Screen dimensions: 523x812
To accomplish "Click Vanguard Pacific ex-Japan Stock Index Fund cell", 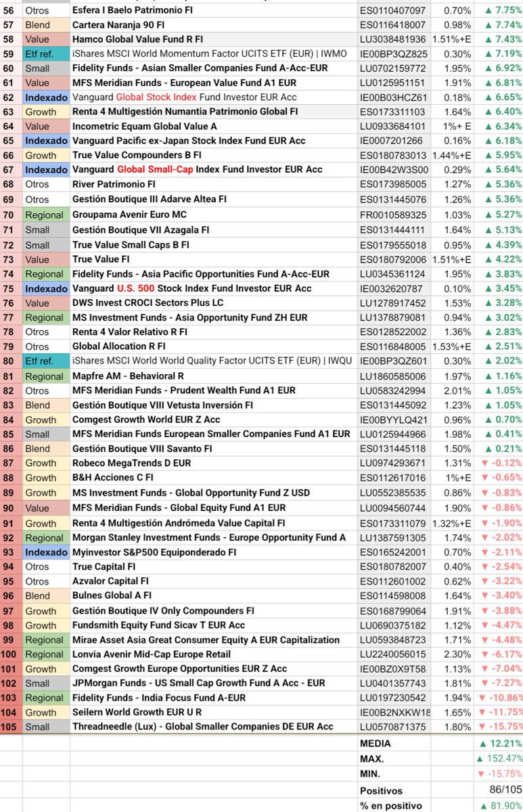I will click(189, 141).
